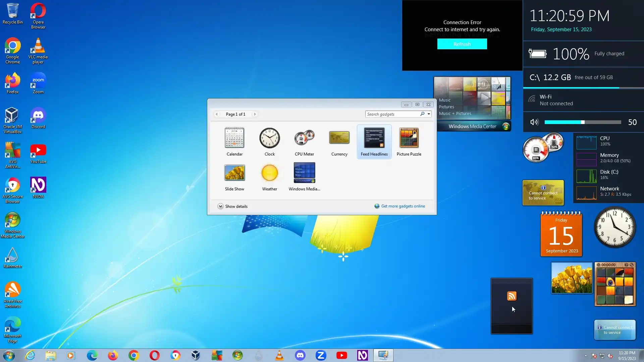Select the Slide Show gadget

234,173
